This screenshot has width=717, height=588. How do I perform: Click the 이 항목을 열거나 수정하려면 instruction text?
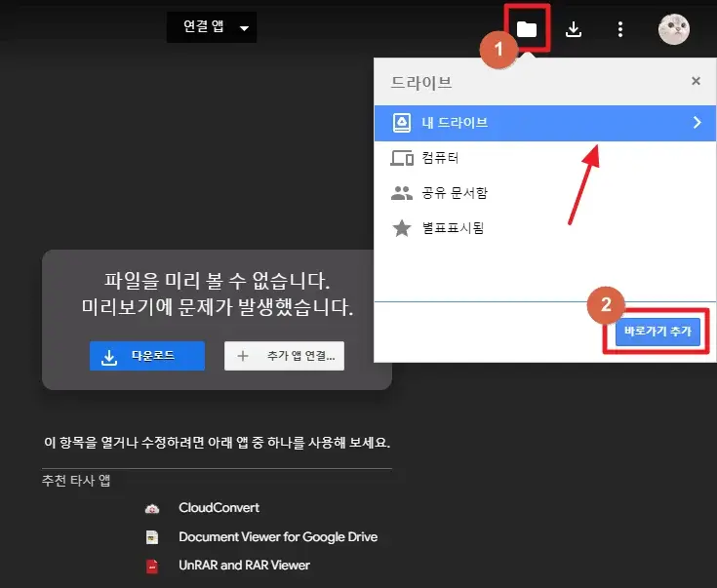(217, 443)
